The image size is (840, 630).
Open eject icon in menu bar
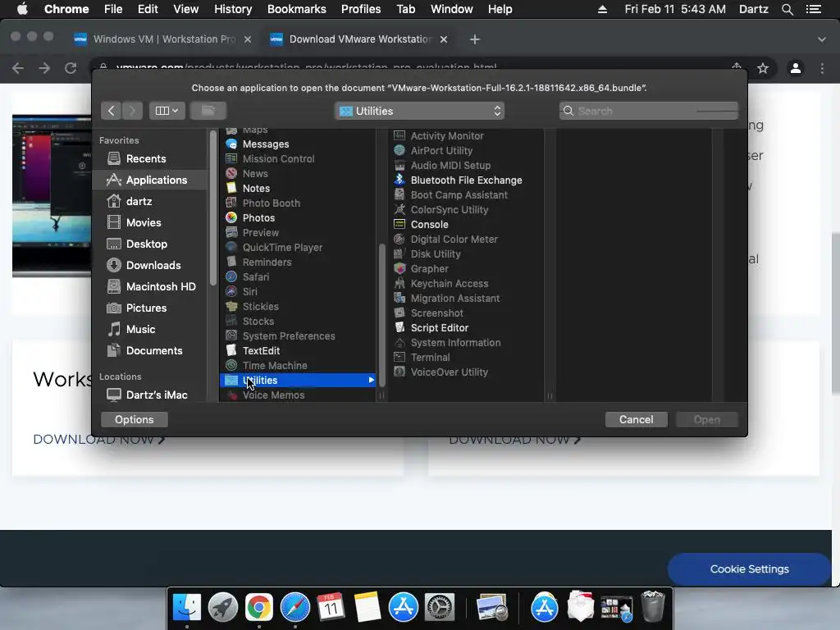[x=602, y=9]
